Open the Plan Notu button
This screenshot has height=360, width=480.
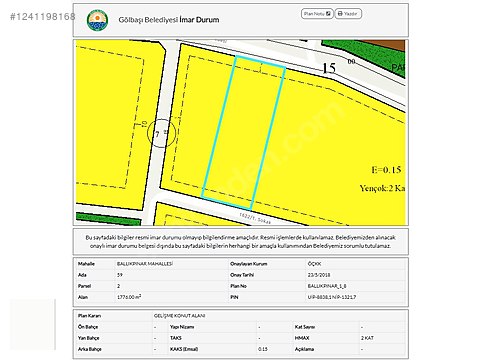(x=317, y=14)
